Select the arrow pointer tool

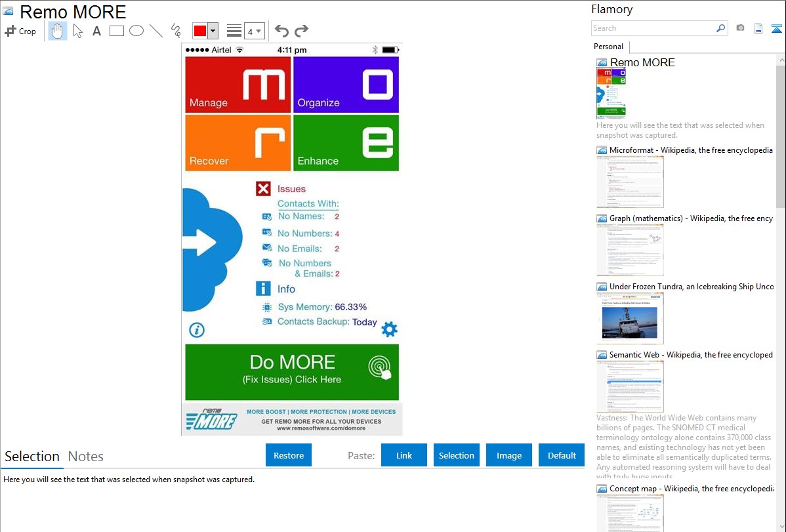click(77, 31)
